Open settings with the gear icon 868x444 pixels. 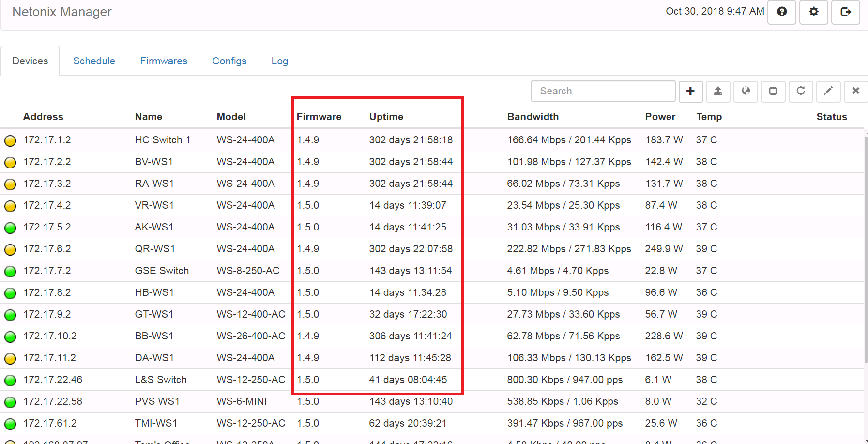[x=813, y=12]
